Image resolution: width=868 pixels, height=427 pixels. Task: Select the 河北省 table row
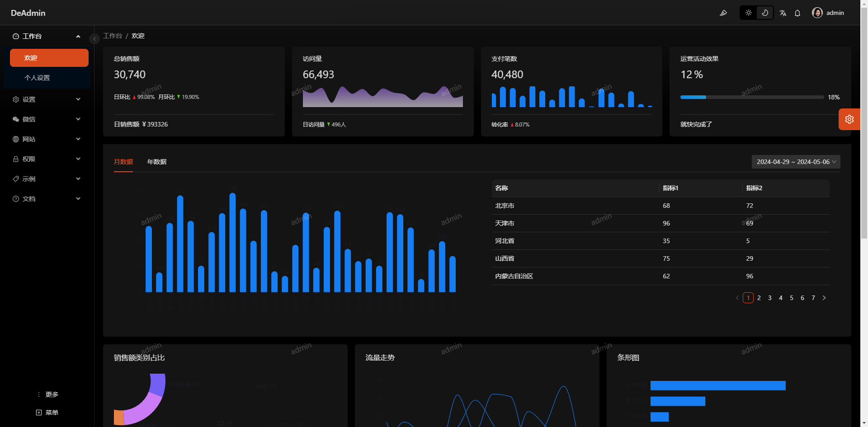tap(660, 241)
